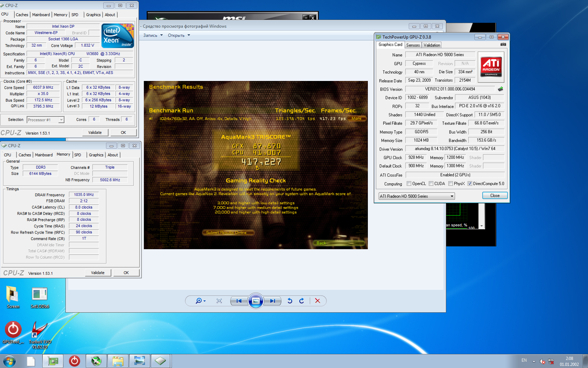
Task: Show hidden tray icons arrow
Action: coord(534,361)
